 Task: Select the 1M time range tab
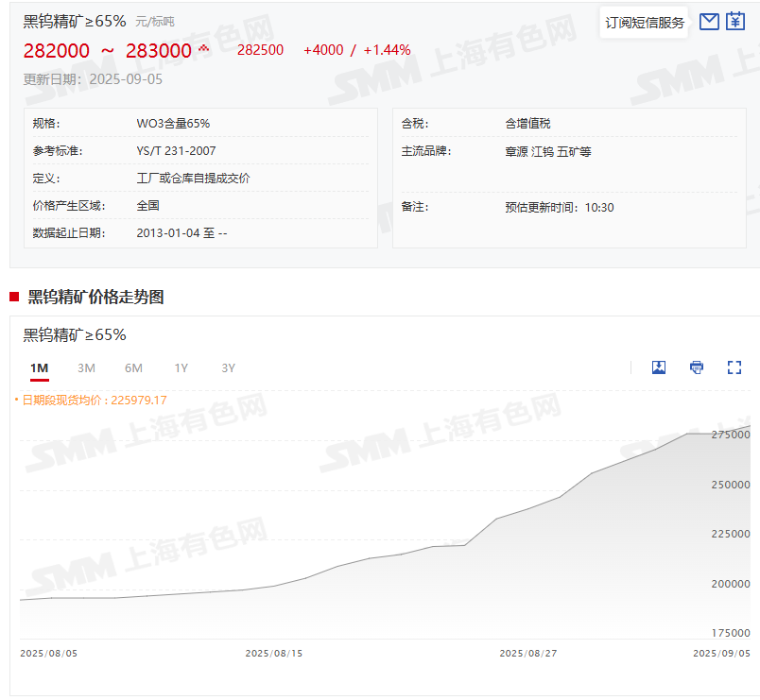39,367
